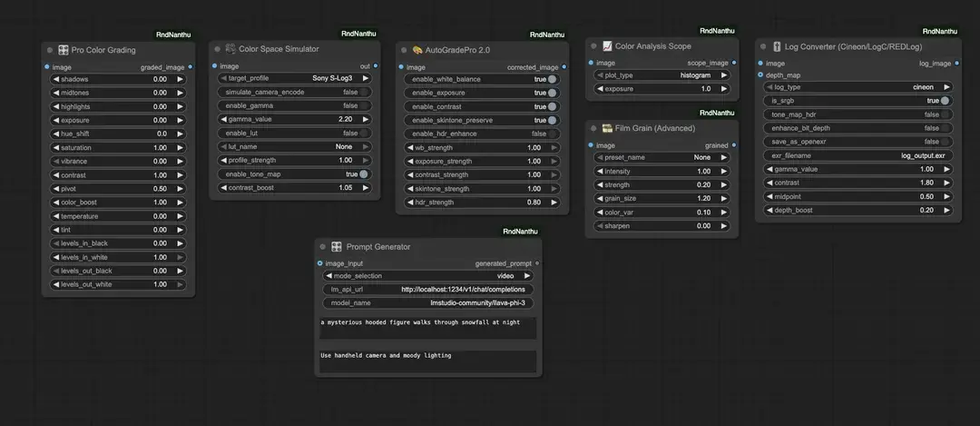Image resolution: width=980 pixels, height=426 pixels.
Task: Collapse the Pro Color Grading node via its title dot
Action: click(50, 50)
